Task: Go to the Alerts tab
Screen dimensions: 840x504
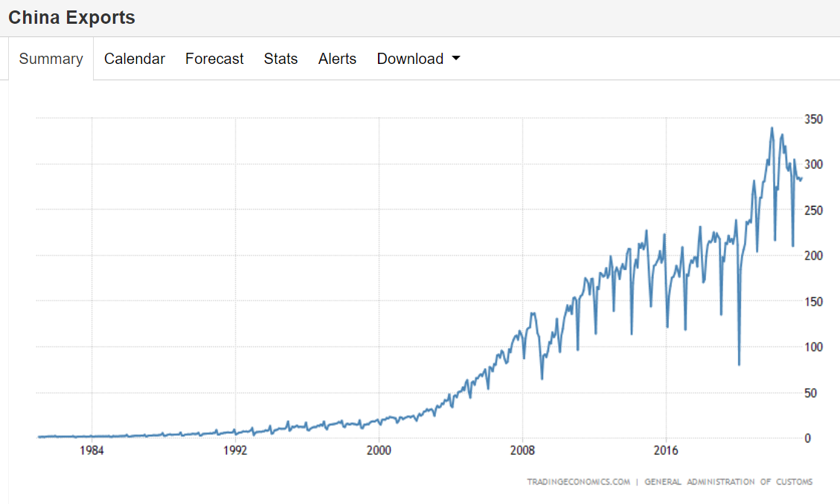Action: click(337, 59)
